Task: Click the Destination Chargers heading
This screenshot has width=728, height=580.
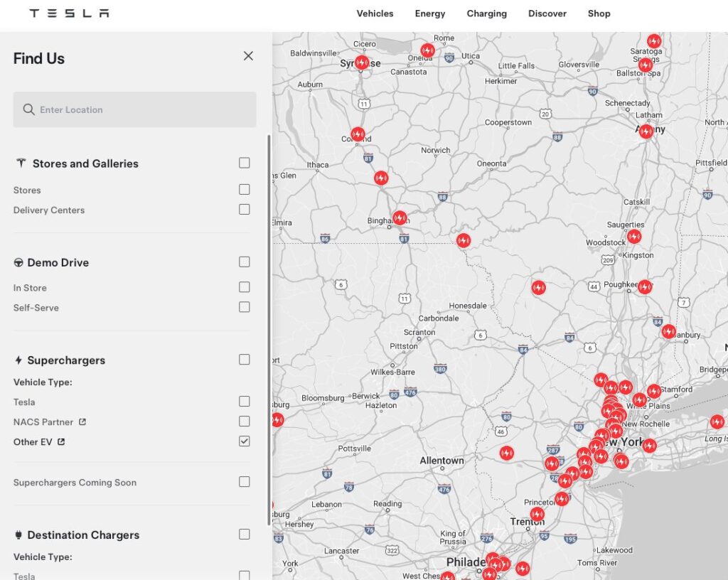Action: click(x=84, y=535)
